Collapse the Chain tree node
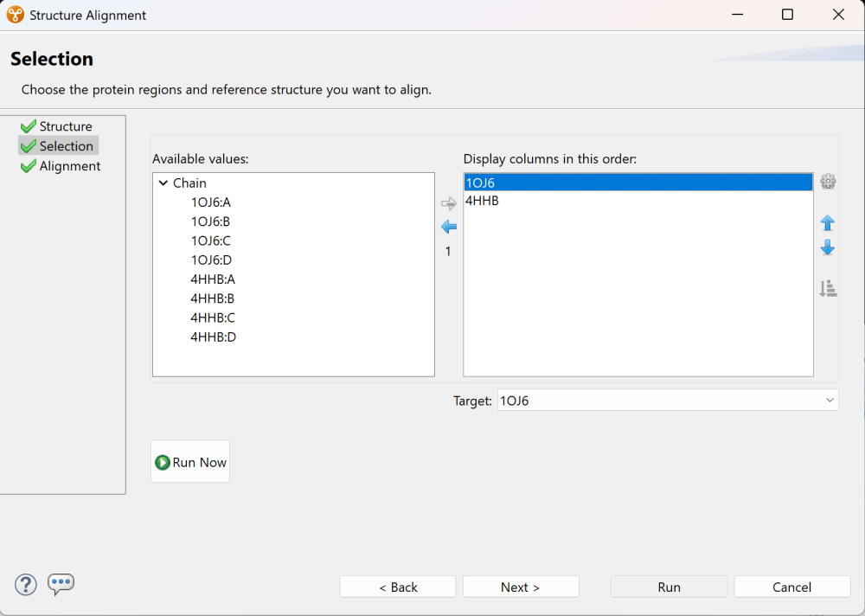Viewport: 865px width, 616px height. click(163, 183)
